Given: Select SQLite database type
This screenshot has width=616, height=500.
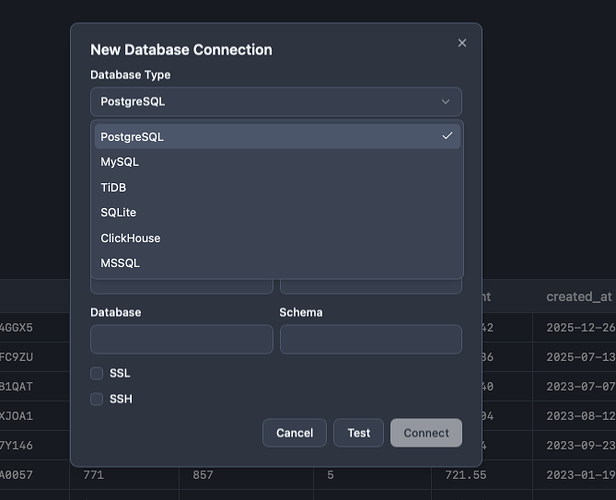Looking at the screenshot, I should (x=118, y=213).
